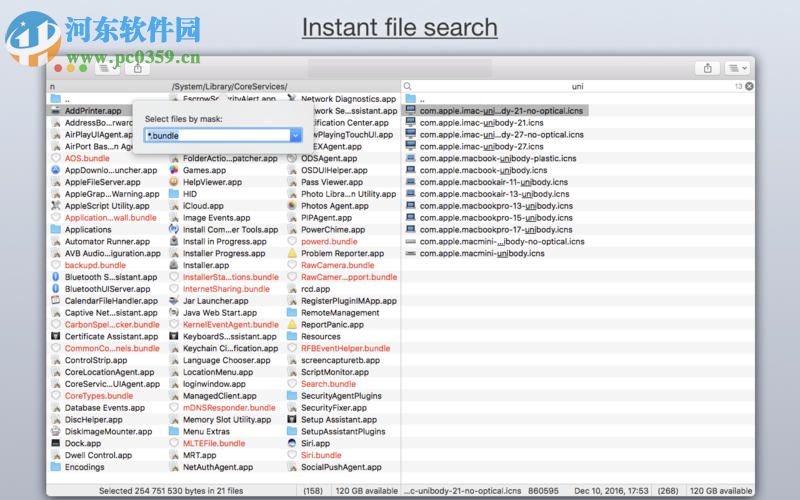Open the list view dropdown at toolbar right
Viewport: 800px width, 500px height.
tap(737, 68)
